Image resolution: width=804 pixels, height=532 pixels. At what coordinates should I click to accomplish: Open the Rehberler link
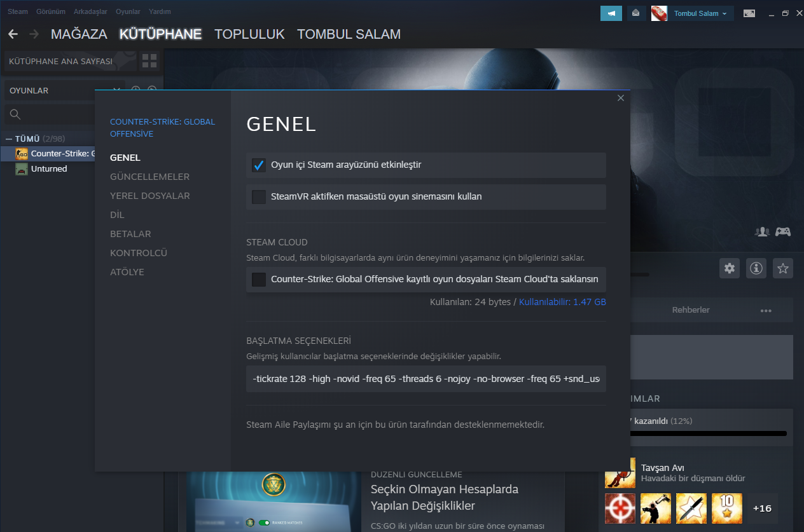691,310
